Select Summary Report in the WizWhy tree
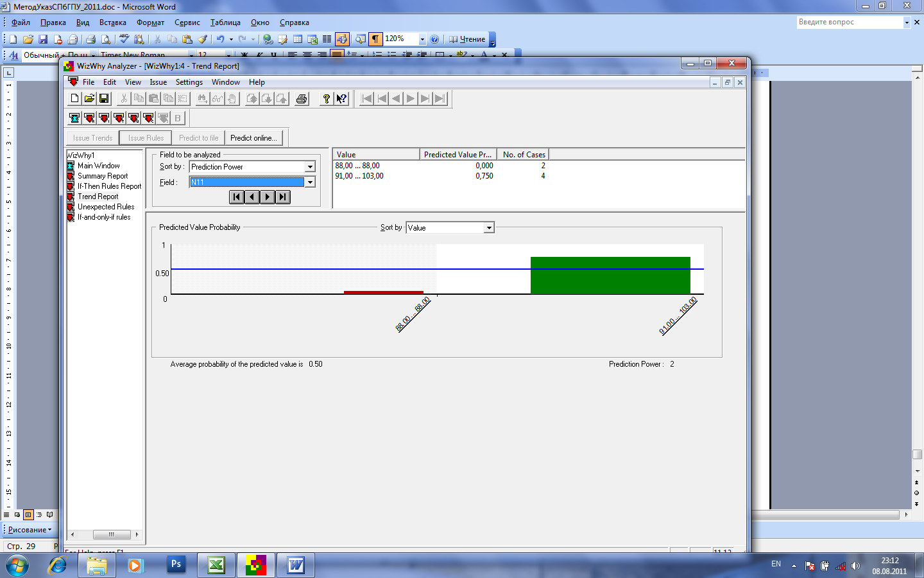The height and width of the screenshot is (578, 924). pos(103,176)
